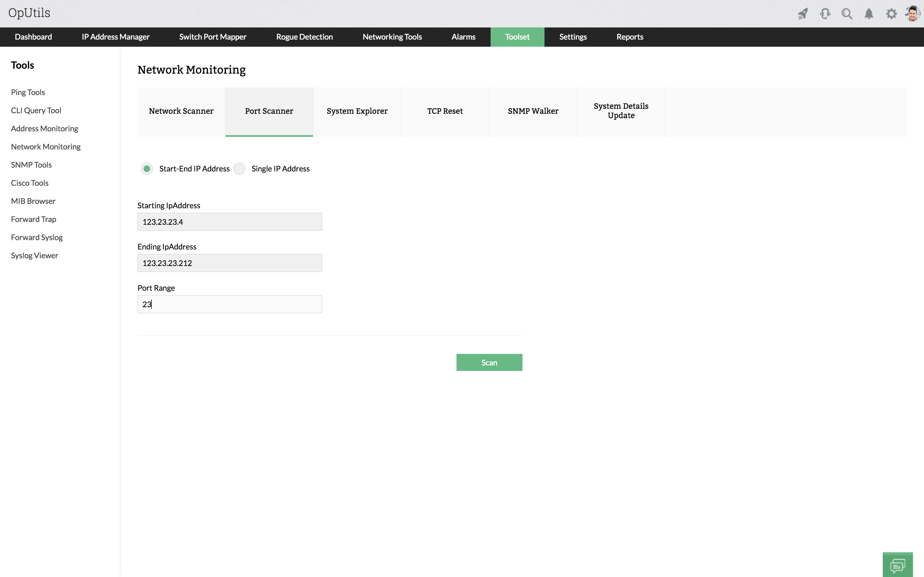Click the Port Range input field
Screen dimensions: 924x577
229,304
